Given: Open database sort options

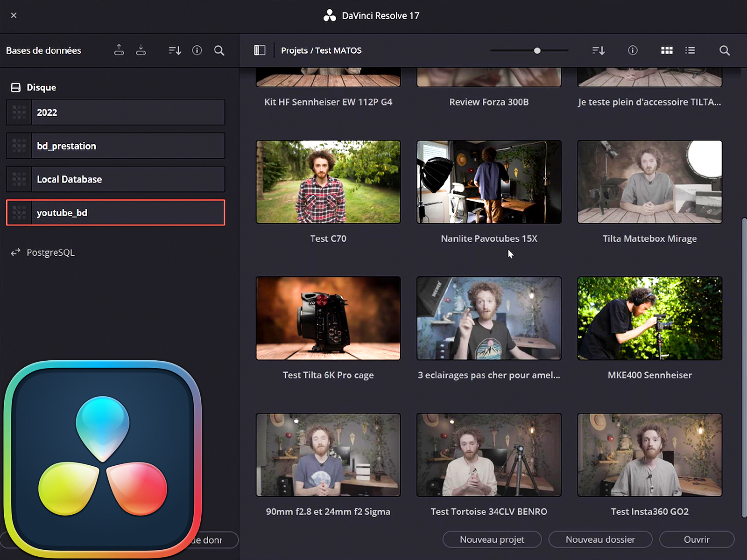Looking at the screenshot, I should click(175, 50).
